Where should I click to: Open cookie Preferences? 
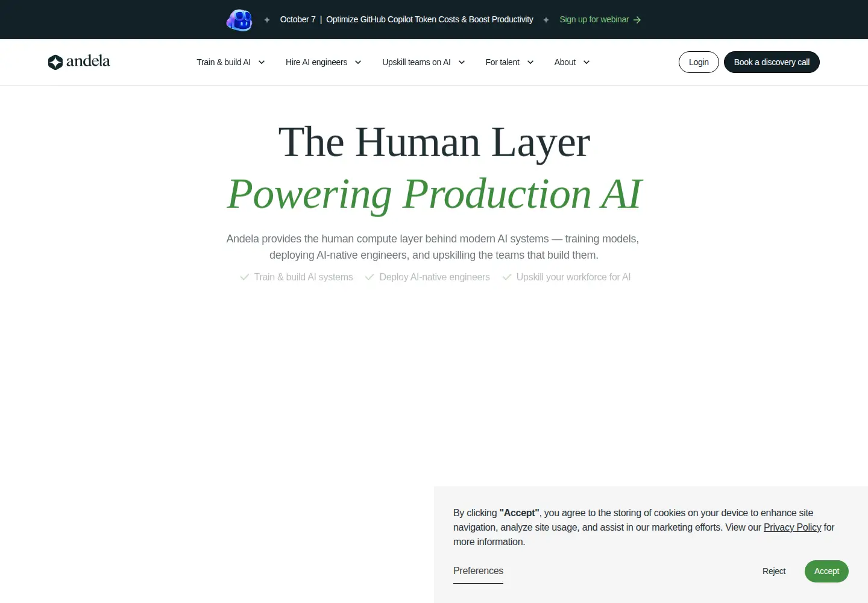coord(478,571)
